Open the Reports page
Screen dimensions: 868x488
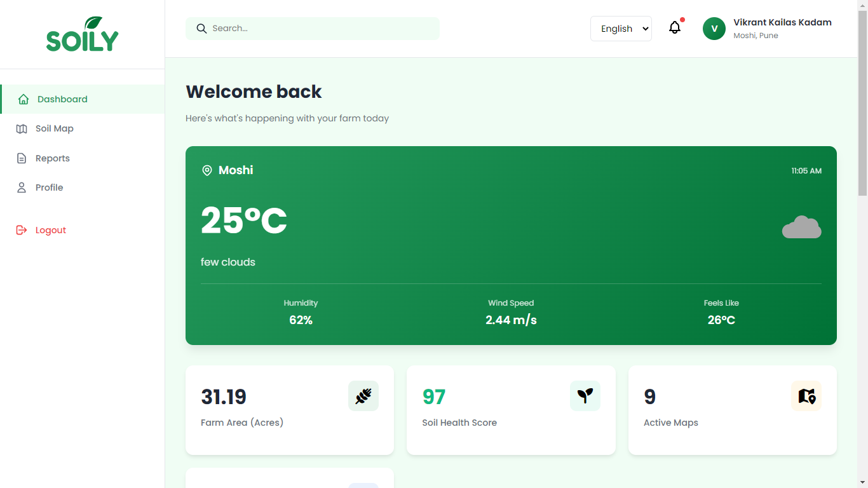[83, 158]
